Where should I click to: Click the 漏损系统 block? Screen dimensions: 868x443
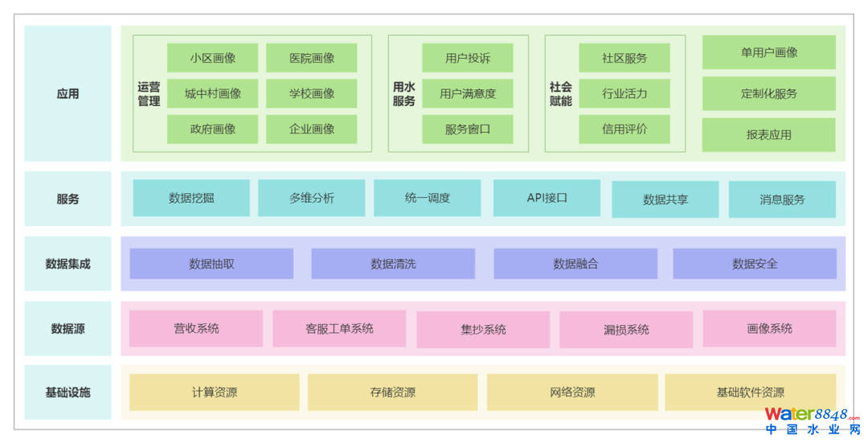(x=626, y=330)
